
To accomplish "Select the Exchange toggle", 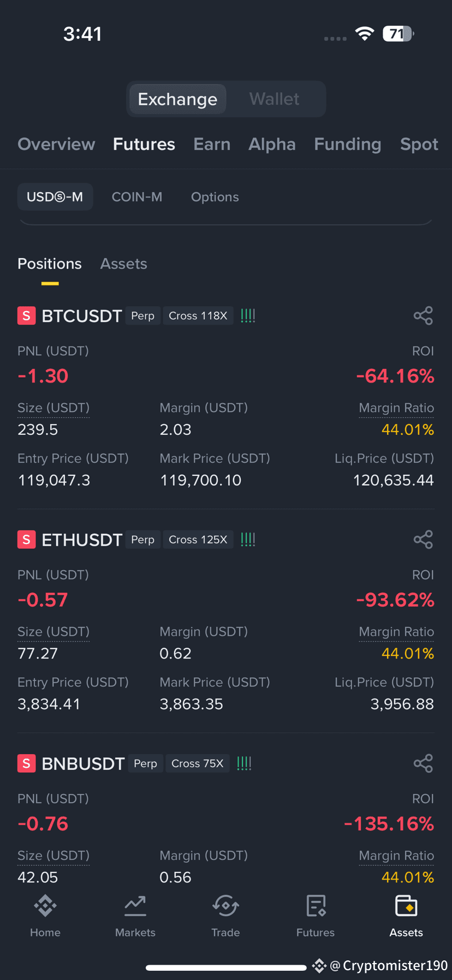I will coord(177,99).
